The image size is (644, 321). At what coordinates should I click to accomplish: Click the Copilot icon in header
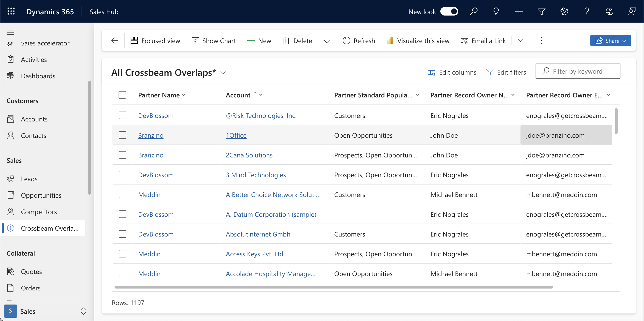click(x=609, y=12)
